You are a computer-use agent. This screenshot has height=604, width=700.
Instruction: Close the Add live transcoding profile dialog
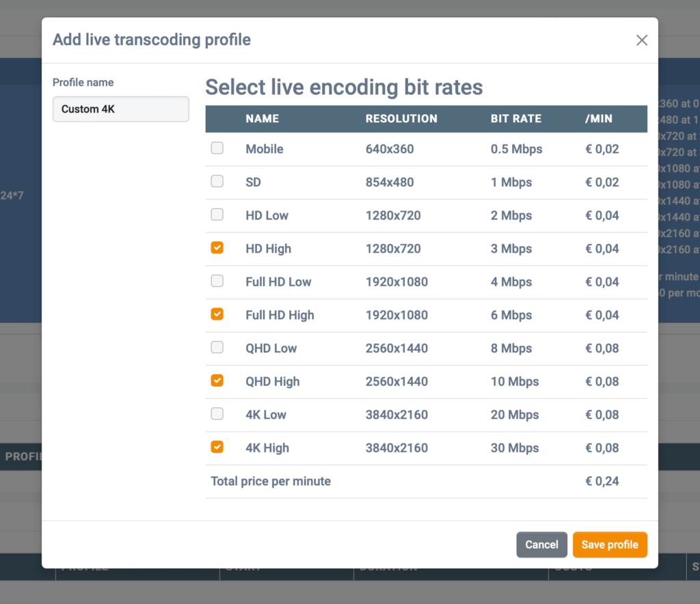[x=641, y=40]
